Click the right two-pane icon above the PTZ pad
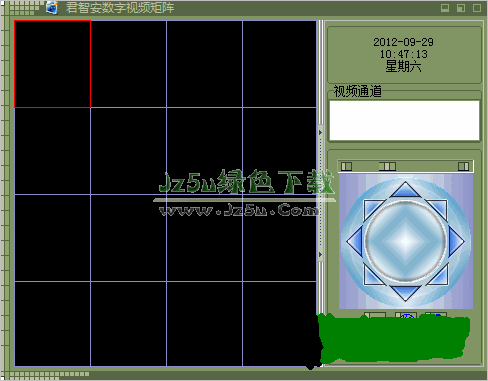The height and width of the screenshot is (381, 488). [463, 166]
